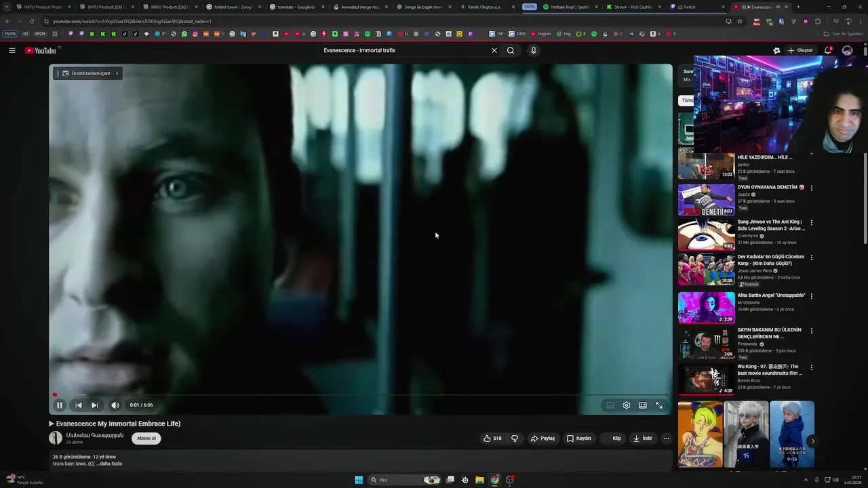Image resolution: width=868 pixels, height=488 pixels.
Task: Open the Oluştur create menu
Action: tap(800, 50)
